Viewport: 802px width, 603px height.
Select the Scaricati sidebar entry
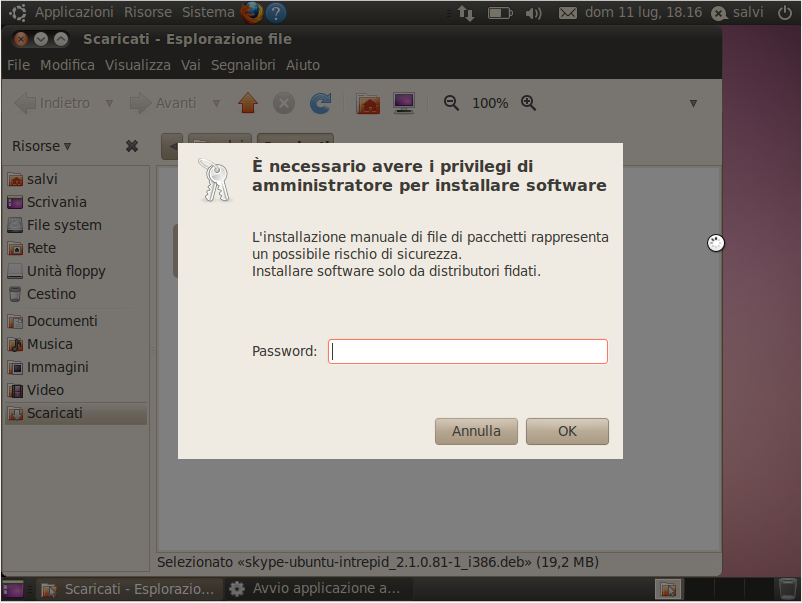(x=77, y=413)
